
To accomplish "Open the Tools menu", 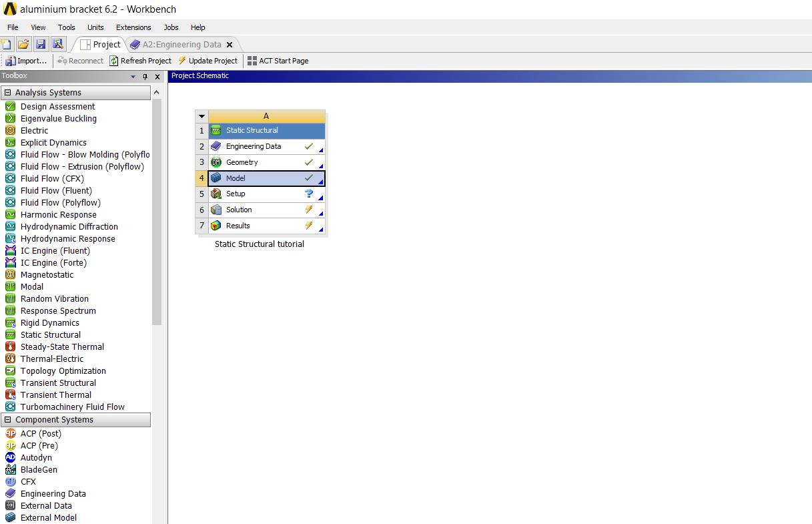I will [66, 27].
